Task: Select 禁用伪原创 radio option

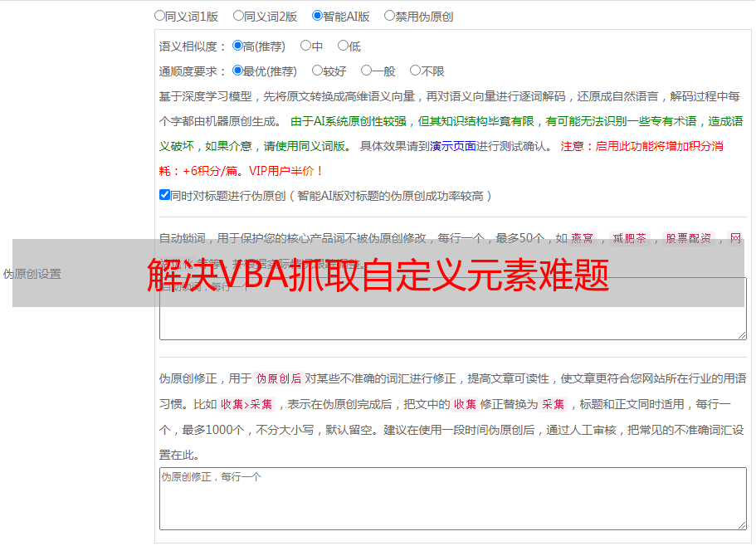Action: point(389,16)
